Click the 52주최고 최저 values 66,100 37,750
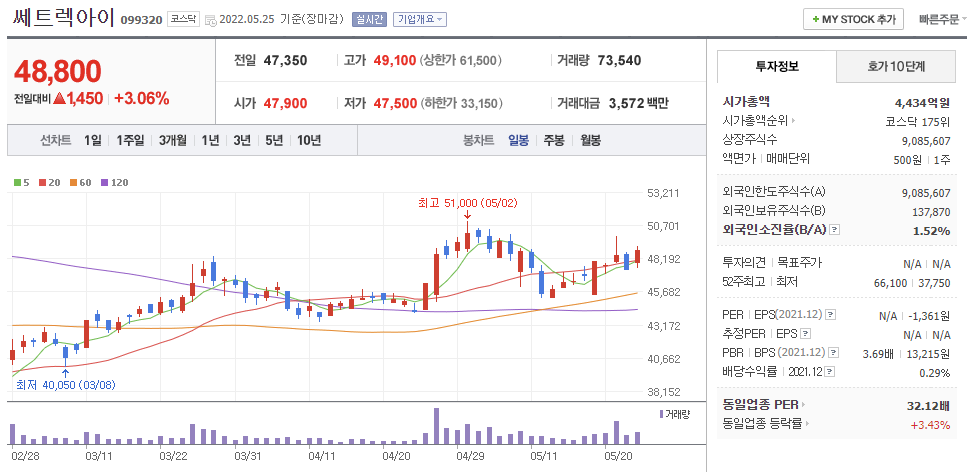The height and width of the screenshot is (472, 975). (912, 283)
